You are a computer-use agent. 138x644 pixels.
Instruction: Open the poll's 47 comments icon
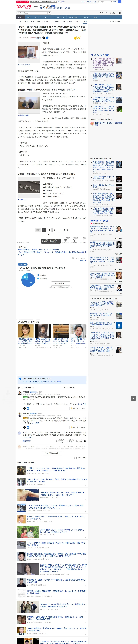[32, 270]
